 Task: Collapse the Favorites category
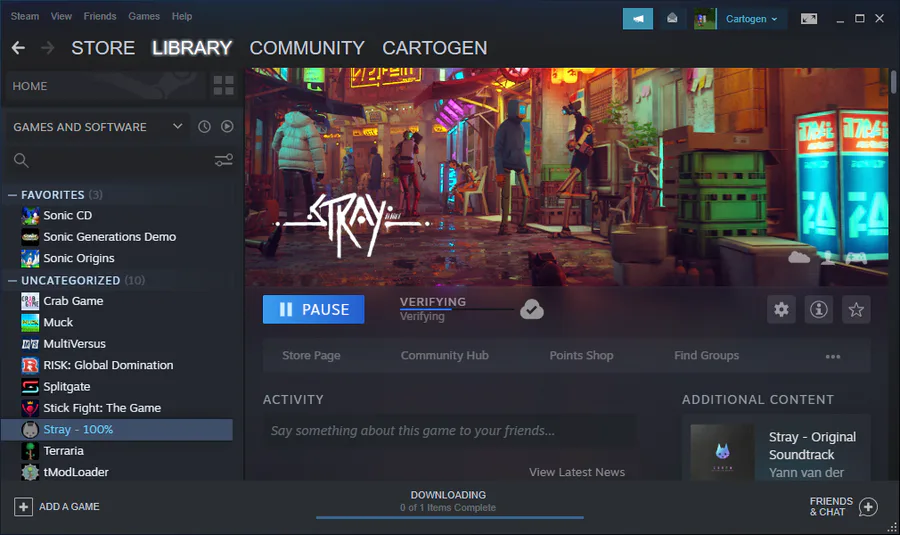(12, 195)
